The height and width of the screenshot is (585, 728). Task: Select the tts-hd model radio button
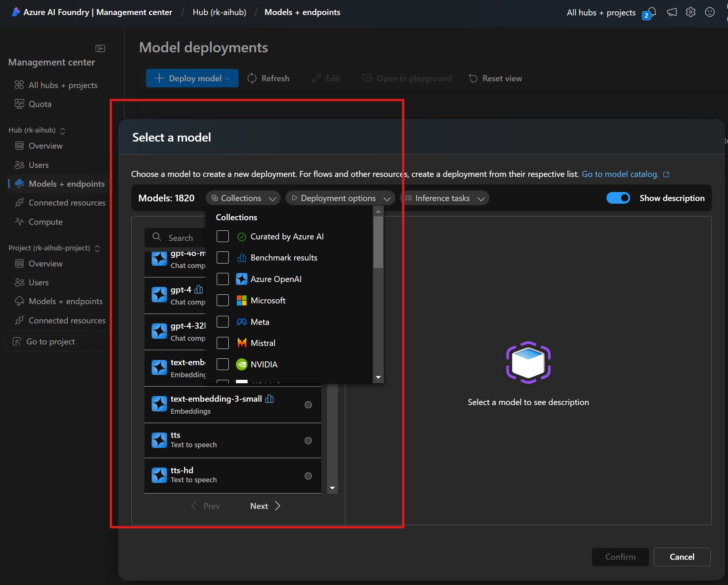point(308,476)
